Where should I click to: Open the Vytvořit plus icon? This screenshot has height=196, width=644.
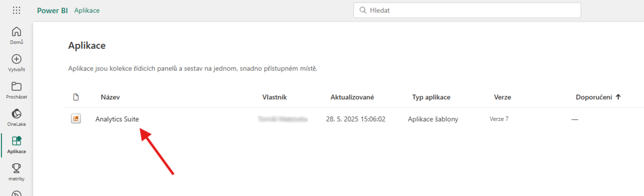16,62
